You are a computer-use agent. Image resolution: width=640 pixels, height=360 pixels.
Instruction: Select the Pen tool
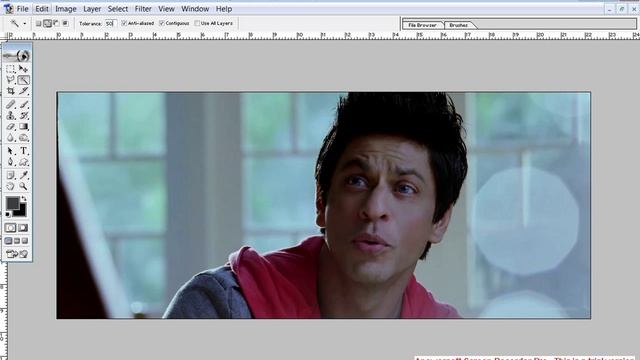click(x=11, y=162)
